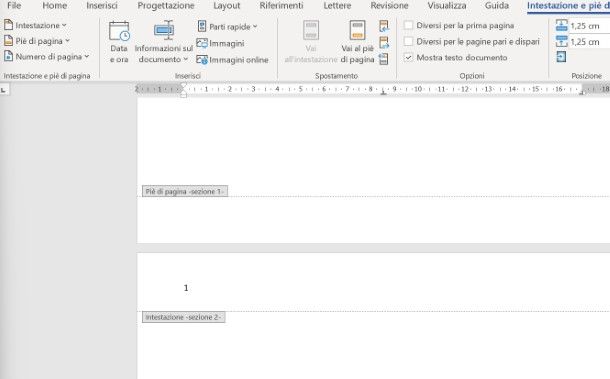Click the link to previous icon

click(x=384, y=59)
